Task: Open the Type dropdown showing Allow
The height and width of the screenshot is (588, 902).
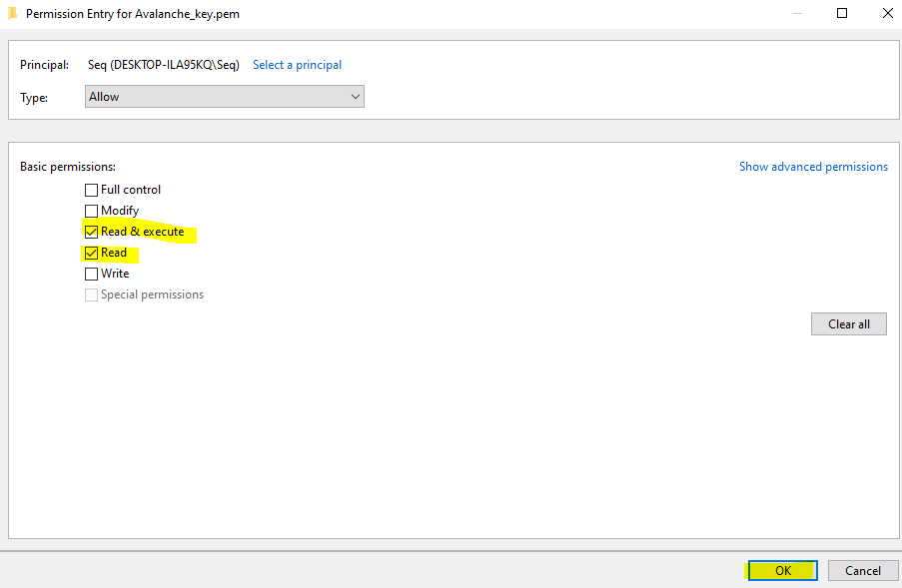Action: click(225, 97)
